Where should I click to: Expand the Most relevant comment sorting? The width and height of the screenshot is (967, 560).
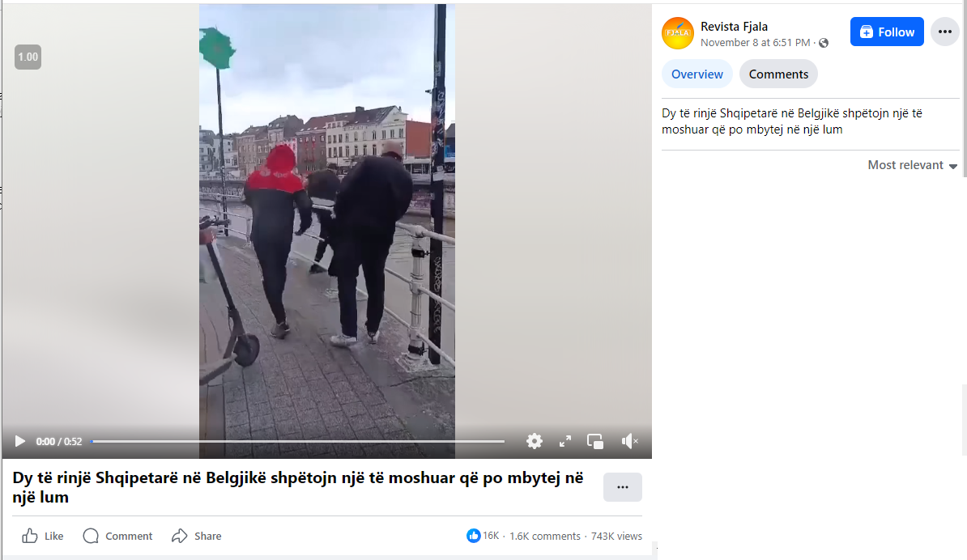(912, 165)
